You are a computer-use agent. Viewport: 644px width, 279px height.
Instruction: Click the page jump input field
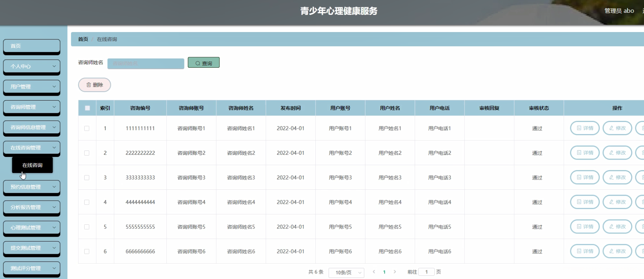point(427,272)
